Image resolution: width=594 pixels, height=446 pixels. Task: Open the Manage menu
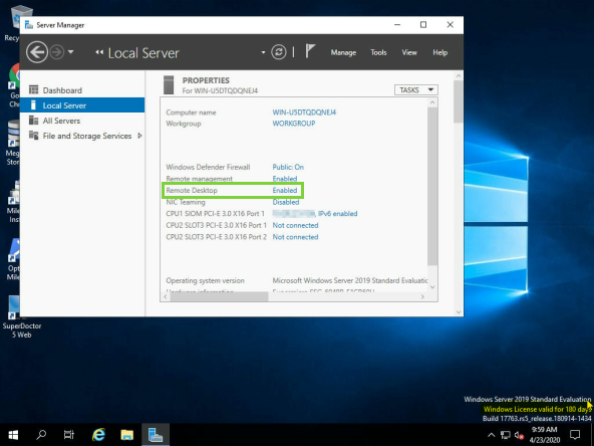[x=343, y=52]
